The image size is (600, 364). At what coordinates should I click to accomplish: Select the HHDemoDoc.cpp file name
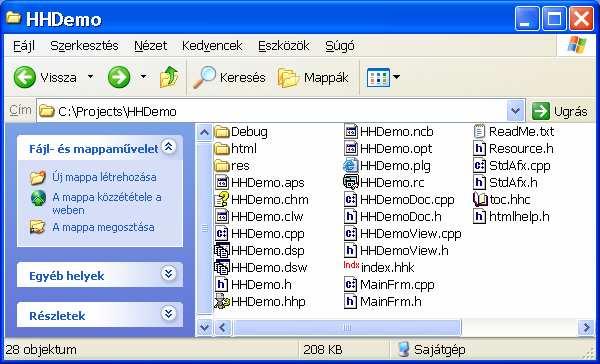pyautogui.click(x=407, y=199)
